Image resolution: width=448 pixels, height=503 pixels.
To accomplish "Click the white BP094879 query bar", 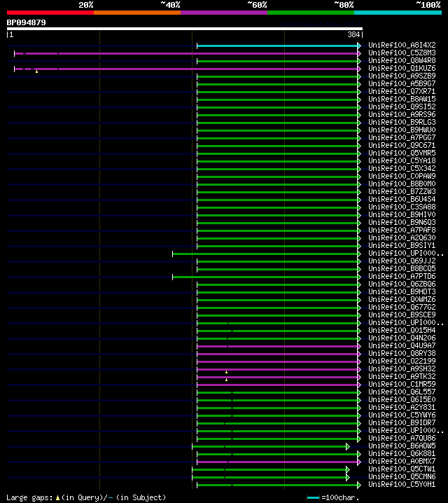I will coord(185,29).
